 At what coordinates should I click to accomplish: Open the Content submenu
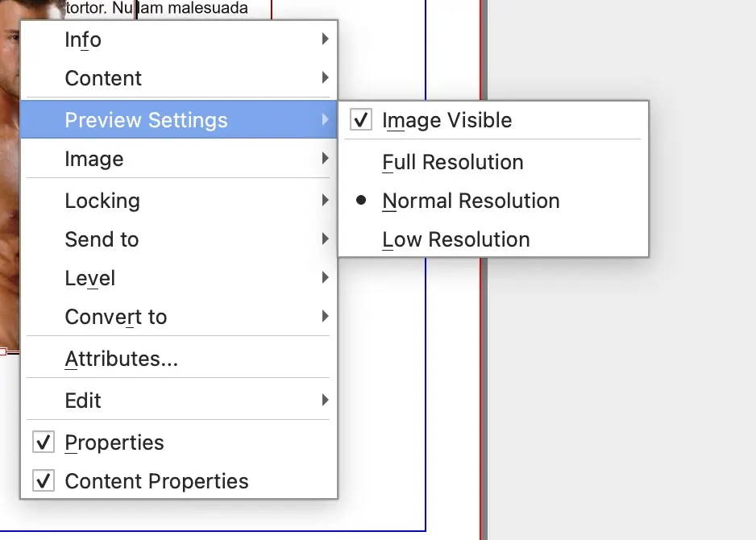103,78
